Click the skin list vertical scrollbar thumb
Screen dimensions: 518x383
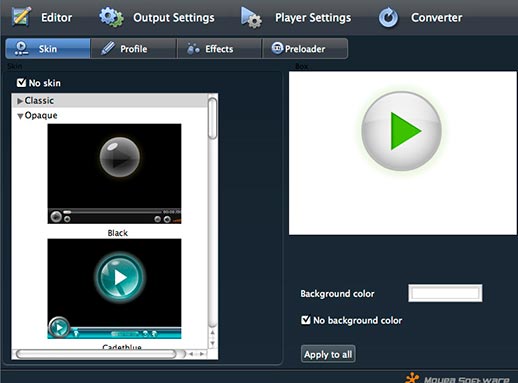pyautogui.click(x=212, y=118)
